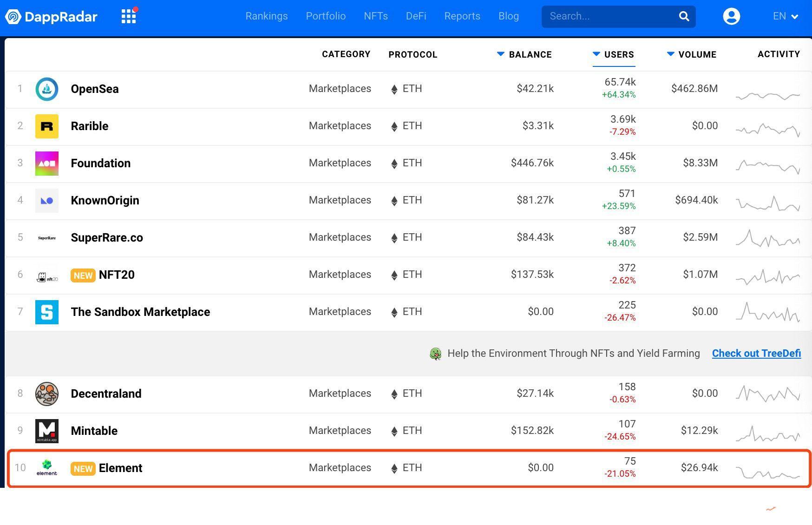Focus the Search input field
The height and width of the screenshot is (525, 812).
609,16
